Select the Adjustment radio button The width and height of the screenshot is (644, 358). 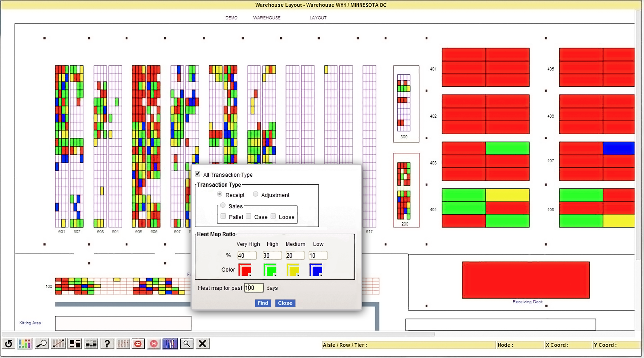coord(256,194)
